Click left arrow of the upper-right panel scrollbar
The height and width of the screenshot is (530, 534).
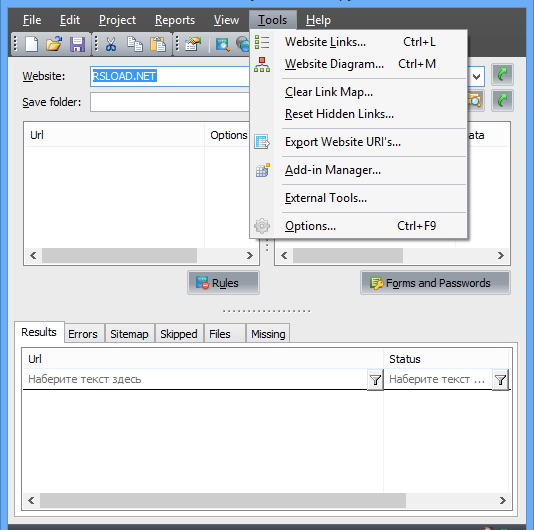point(284,255)
